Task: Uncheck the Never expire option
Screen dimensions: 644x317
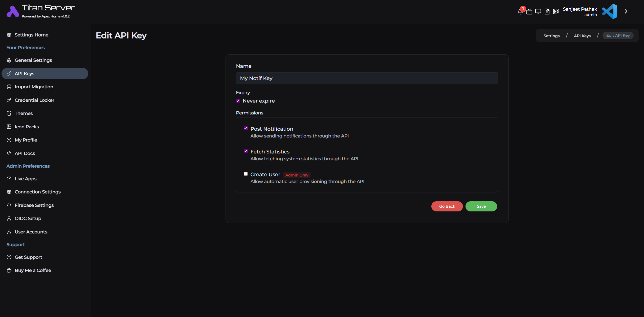Action: pos(238,101)
